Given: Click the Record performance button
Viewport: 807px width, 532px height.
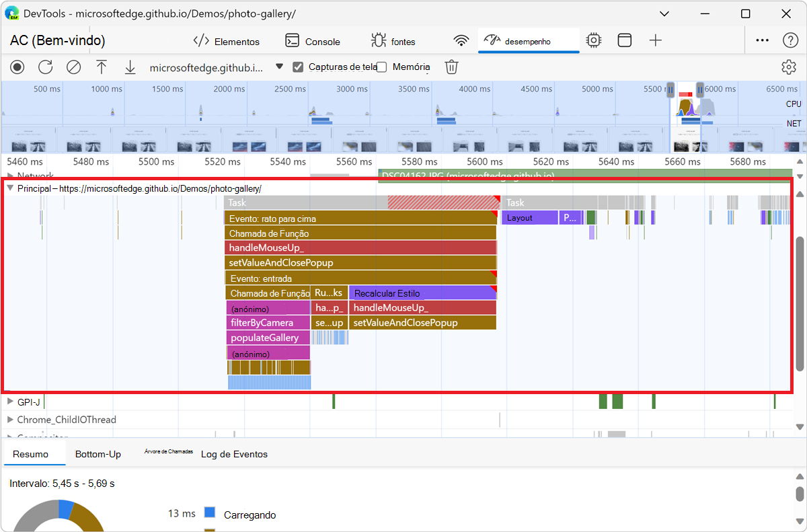Looking at the screenshot, I should (x=17, y=67).
